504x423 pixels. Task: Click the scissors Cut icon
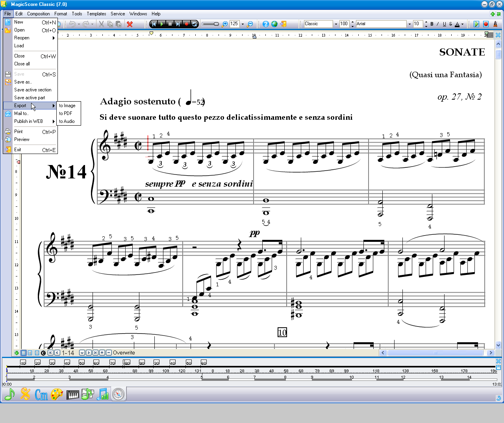[x=101, y=24]
